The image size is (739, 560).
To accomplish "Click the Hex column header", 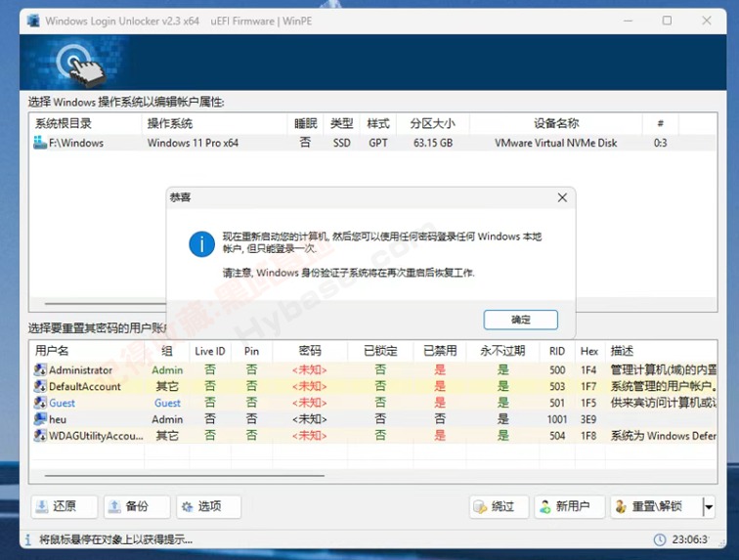I will pos(589,351).
